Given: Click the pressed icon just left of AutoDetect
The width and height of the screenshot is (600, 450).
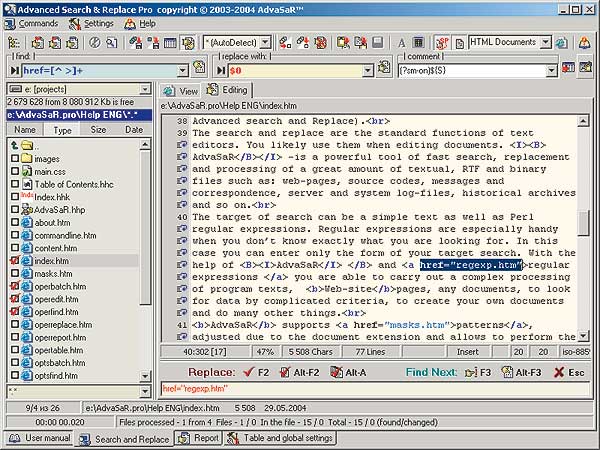Looking at the screenshot, I should pyautogui.click(x=188, y=42).
